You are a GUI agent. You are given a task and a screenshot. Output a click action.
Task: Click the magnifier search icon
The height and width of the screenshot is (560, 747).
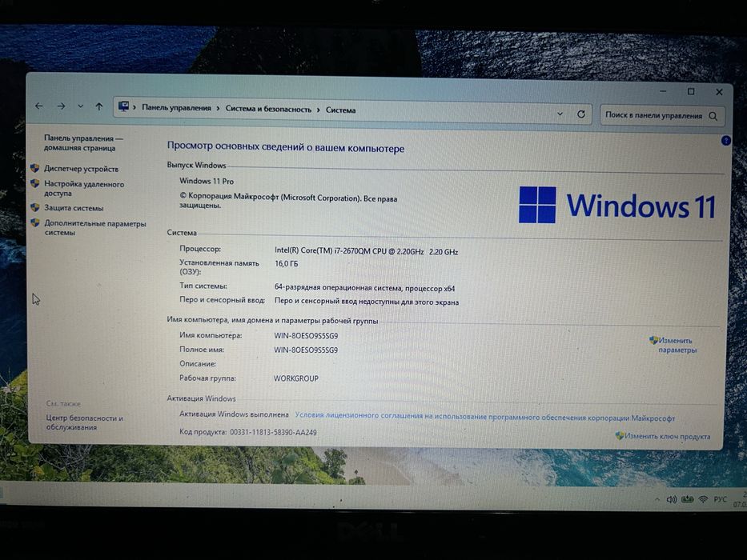pyautogui.click(x=713, y=116)
